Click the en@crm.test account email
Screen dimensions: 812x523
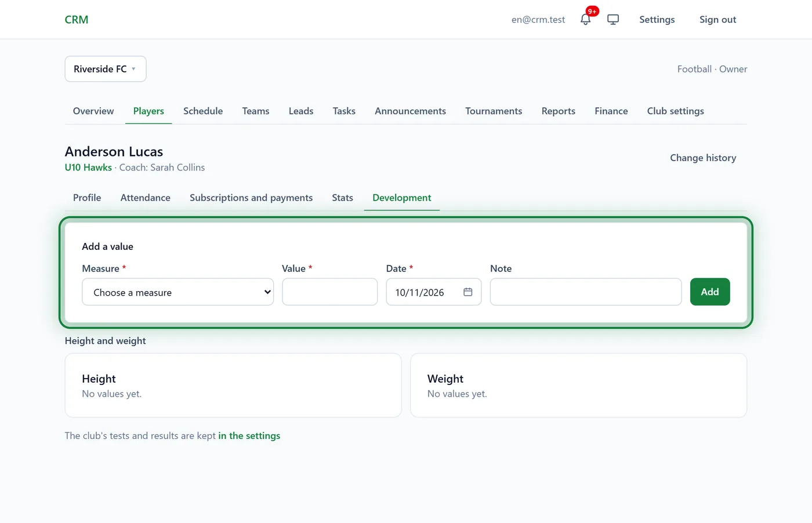tap(538, 20)
